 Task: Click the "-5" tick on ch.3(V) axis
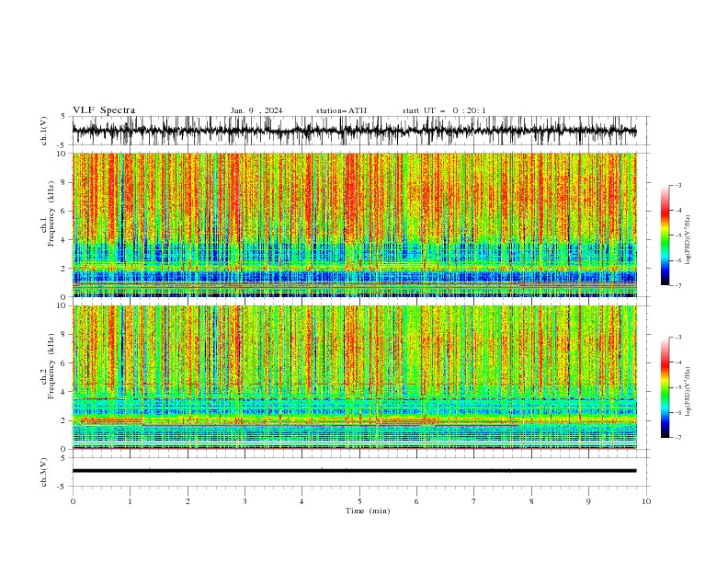pyautogui.click(x=62, y=487)
